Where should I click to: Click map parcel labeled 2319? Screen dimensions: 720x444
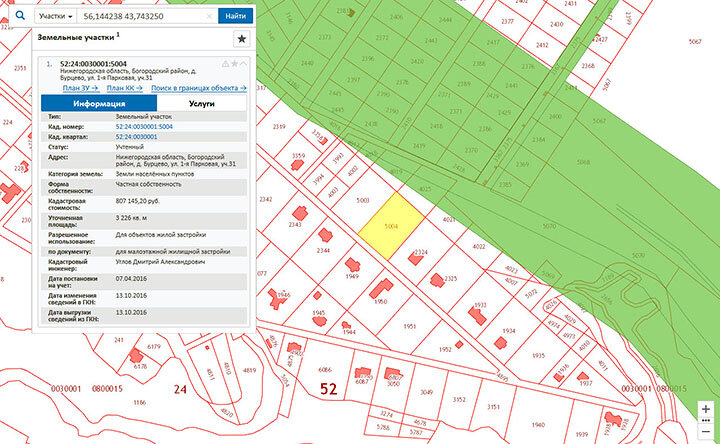pyautogui.click(x=279, y=127)
